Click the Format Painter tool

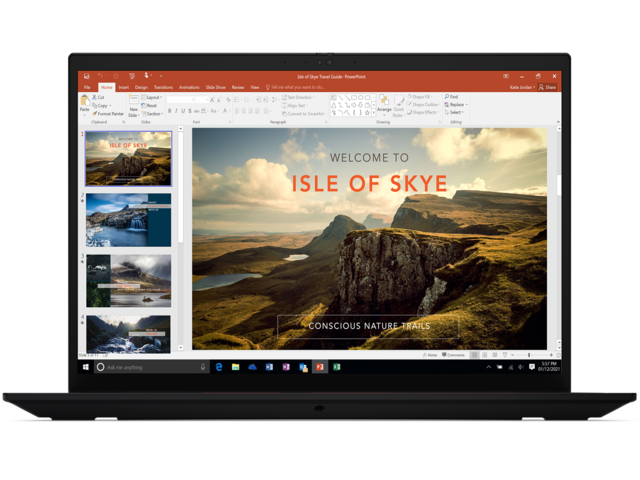(110, 114)
